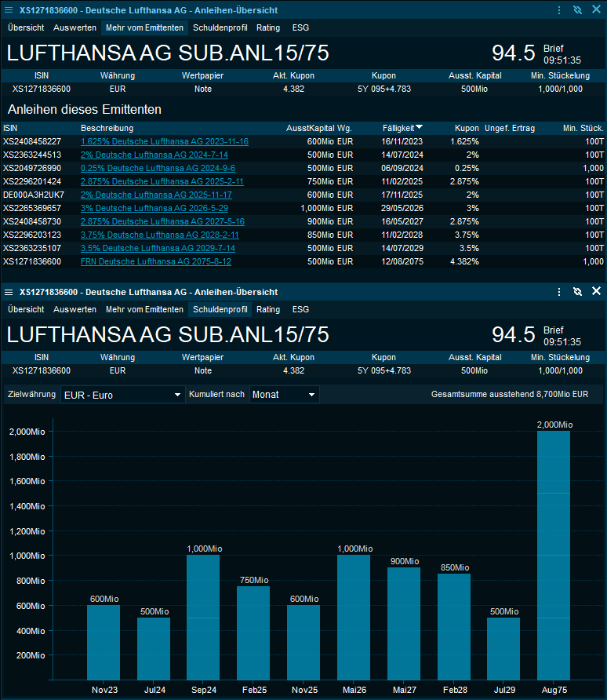Sort the bond table by the Kupon column
The width and height of the screenshot is (607, 700).
tap(467, 128)
